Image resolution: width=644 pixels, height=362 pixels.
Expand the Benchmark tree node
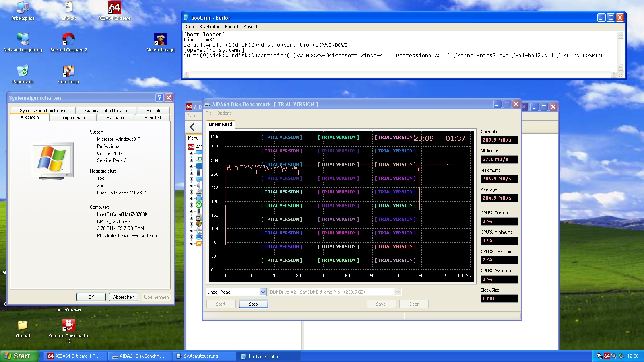[191, 243]
